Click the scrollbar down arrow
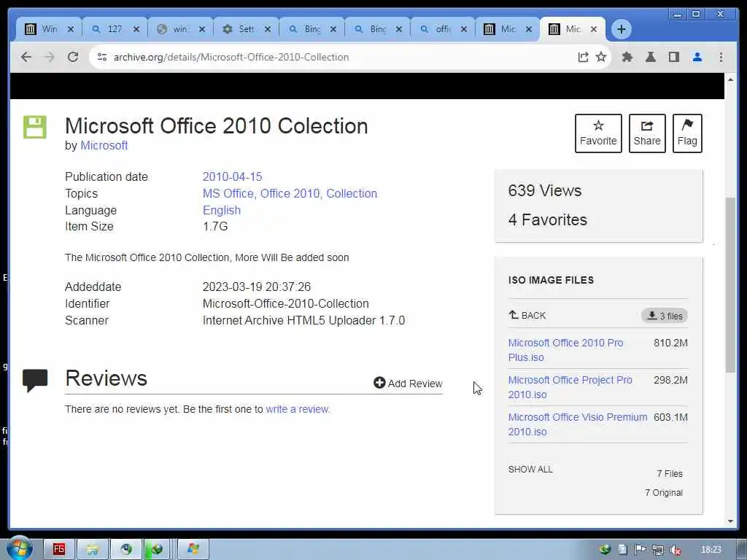 pos(731,521)
